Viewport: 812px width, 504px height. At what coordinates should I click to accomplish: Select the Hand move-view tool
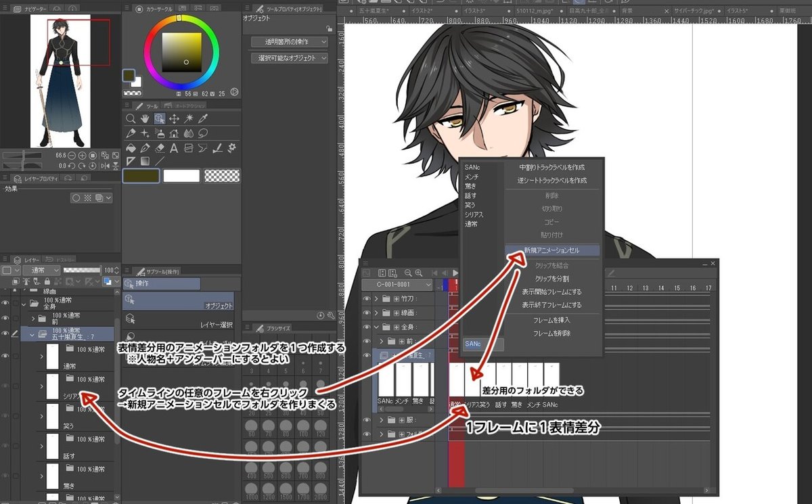click(x=145, y=118)
